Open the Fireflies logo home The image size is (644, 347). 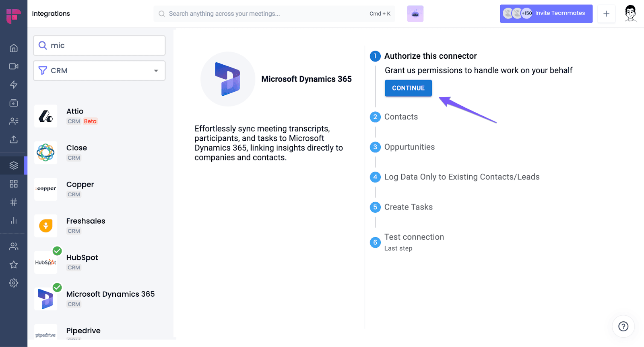(14, 16)
